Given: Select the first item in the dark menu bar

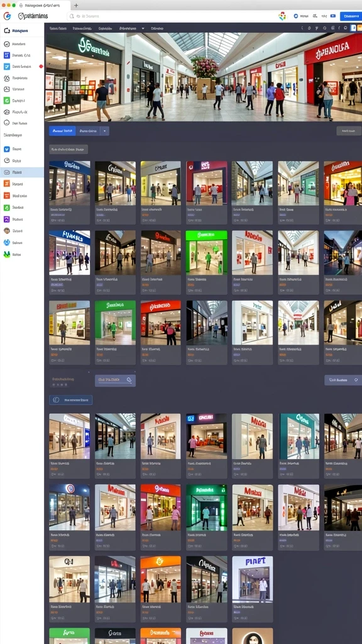Looking at the screenshot, I should [x=58, y=28].
